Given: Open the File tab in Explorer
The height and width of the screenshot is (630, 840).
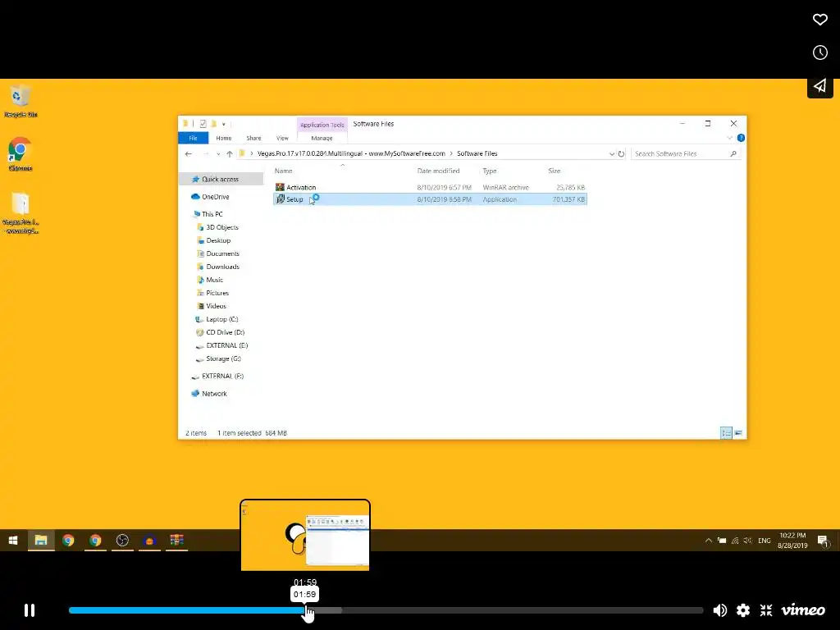Looking at the screenshot, I should 193,138.
